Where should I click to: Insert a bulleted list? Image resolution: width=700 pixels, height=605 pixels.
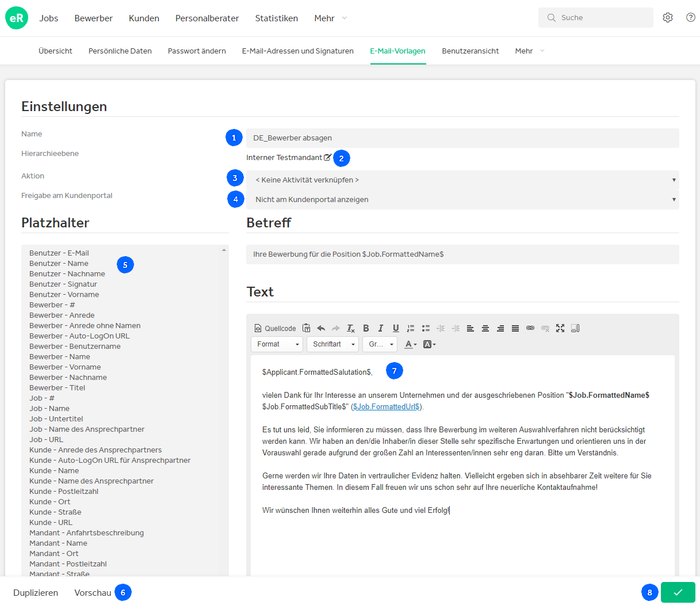click(x=426, y=328)
